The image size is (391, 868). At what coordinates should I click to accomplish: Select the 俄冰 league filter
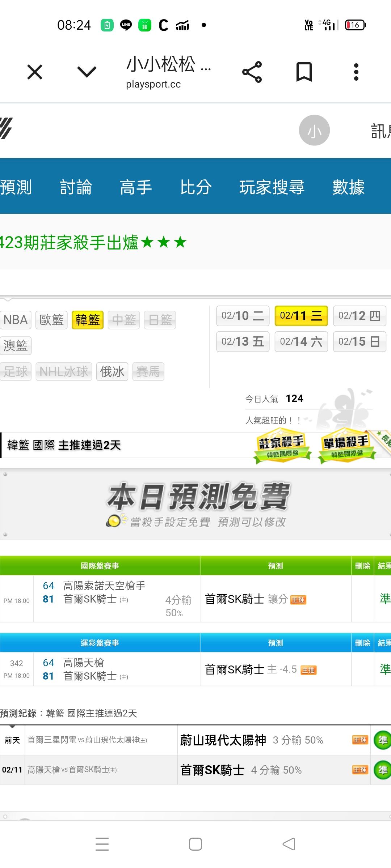112,371
